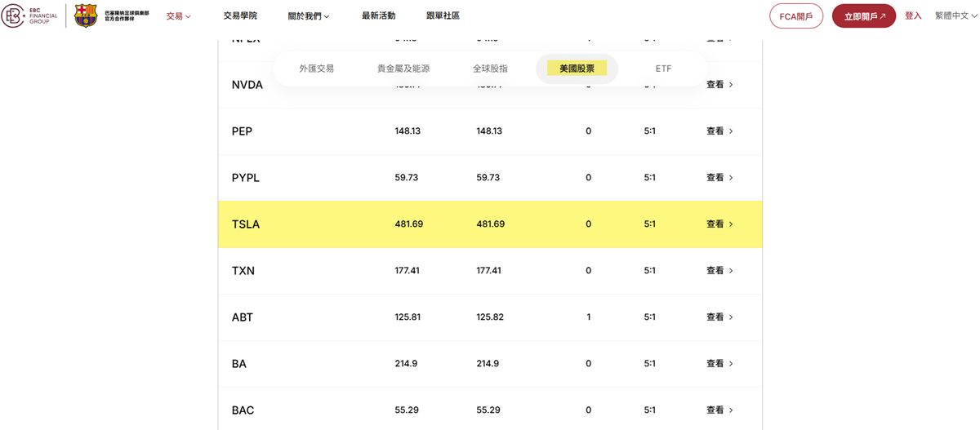Viewport: 980px width, 430px height.
Task: Open the 交易學院 menu item
Action: click(x=240, y=16)
